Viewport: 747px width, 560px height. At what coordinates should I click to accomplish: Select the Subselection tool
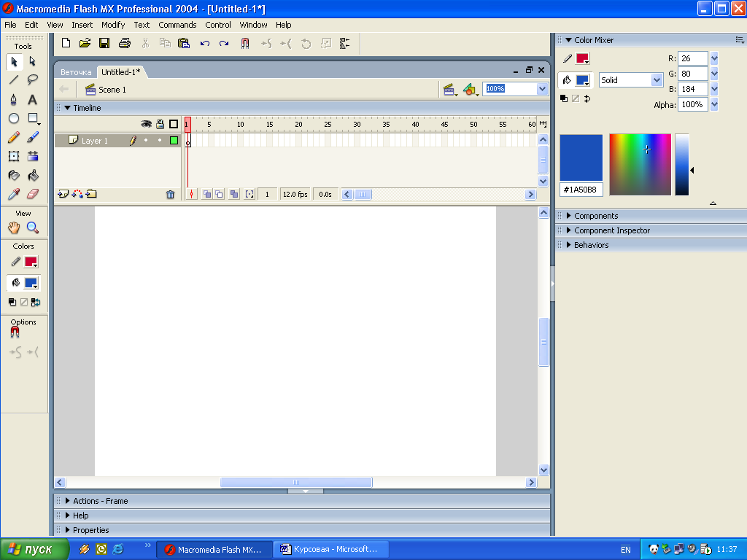point(32,61)
